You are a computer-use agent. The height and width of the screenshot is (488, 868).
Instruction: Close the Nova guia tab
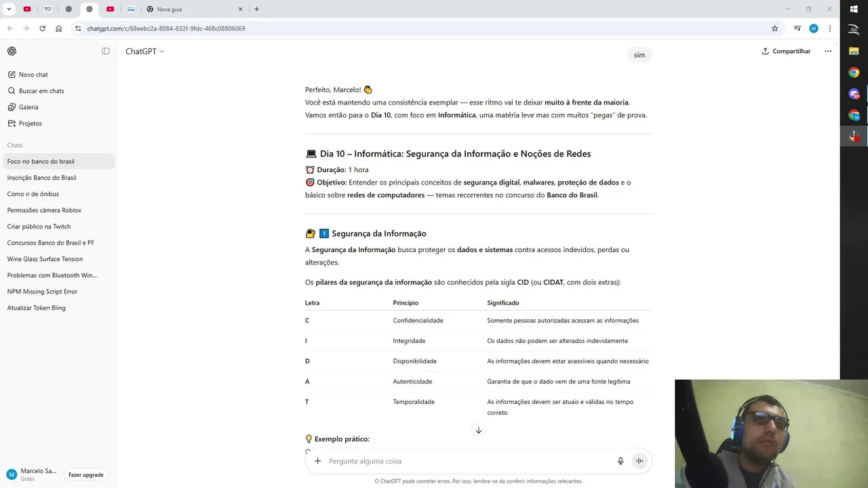240,9
